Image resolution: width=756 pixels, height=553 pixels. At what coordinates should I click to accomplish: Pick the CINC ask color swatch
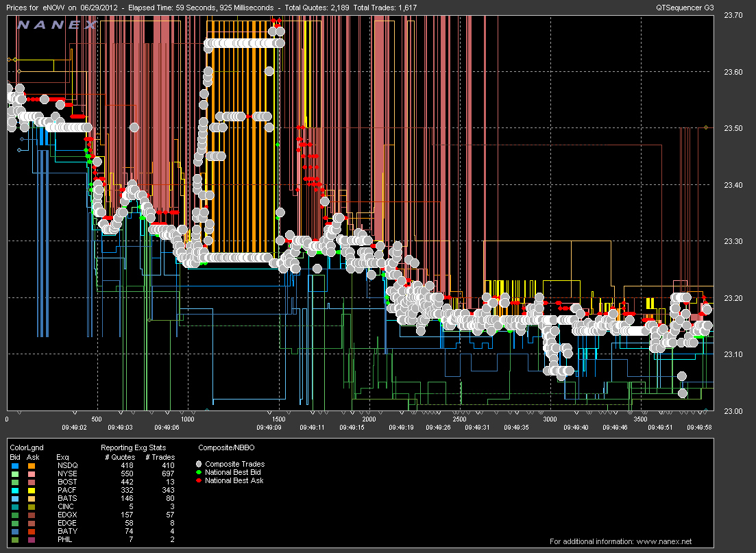[x=32, y=506]
